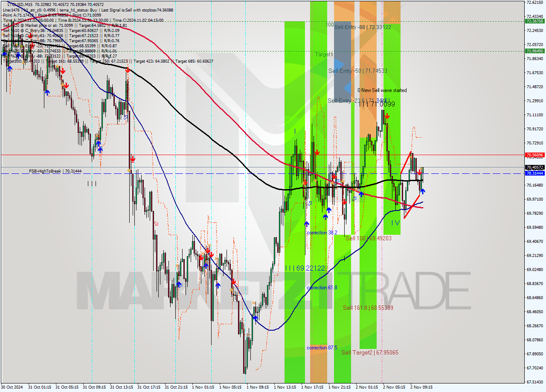Click the 'correction 61.8' label

click(322, 288)
